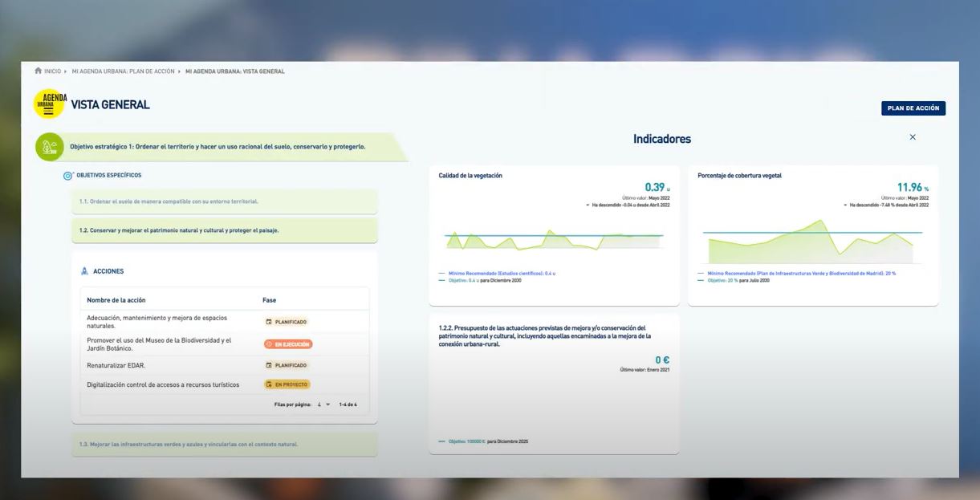Click the Agenda Urbana yellow logo
The width and height of the screenshot is (980, 500).
coord(50,104)
